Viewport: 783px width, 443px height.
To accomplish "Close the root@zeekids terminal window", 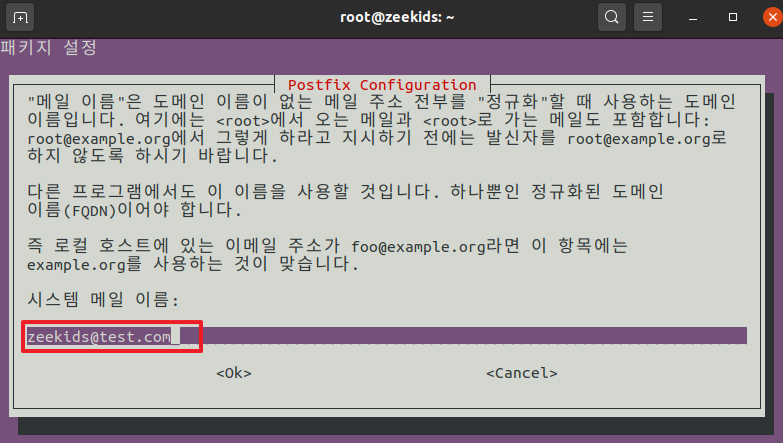I will point(773,17).
